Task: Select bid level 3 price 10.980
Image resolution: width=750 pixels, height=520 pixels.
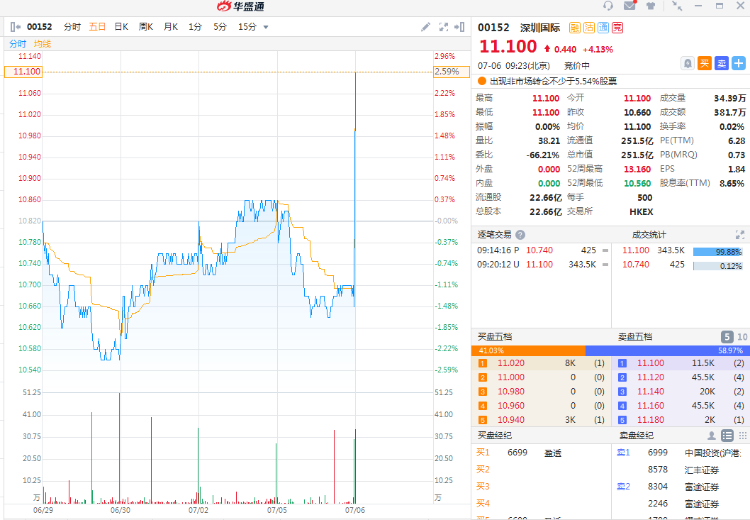Action: coord(511,392)
